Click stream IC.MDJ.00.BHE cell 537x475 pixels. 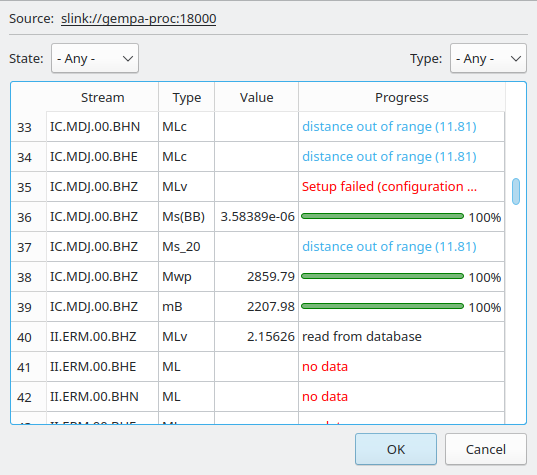click(x=102, y=157)
